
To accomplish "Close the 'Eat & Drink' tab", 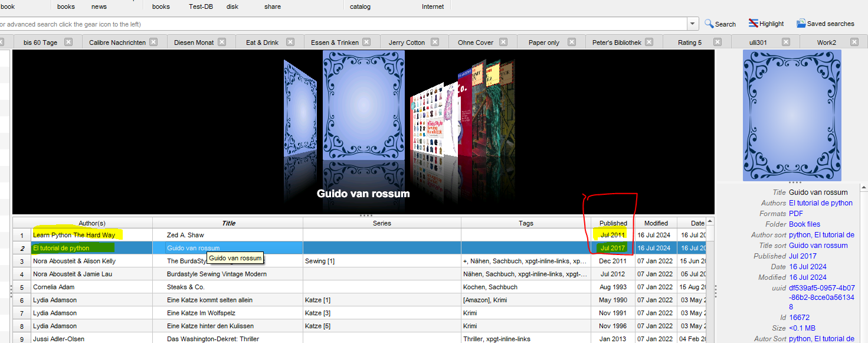I will tap(290, 42).
